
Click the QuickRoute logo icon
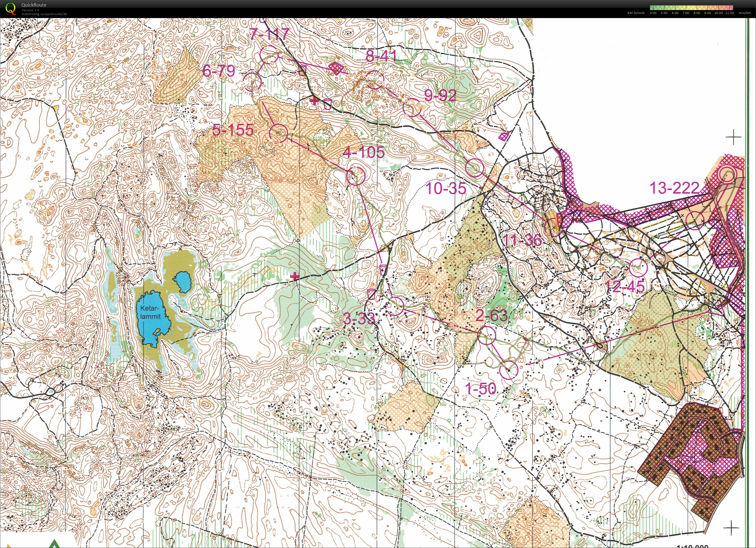10,8
